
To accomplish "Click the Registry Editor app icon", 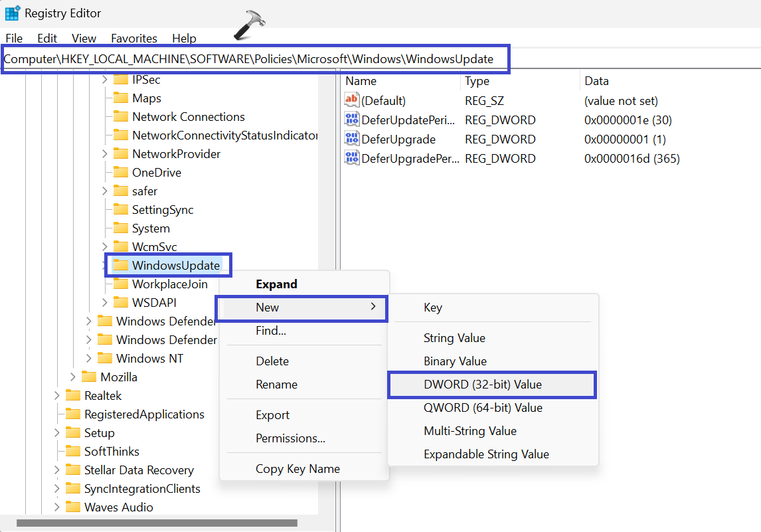I will coord(12,13).
